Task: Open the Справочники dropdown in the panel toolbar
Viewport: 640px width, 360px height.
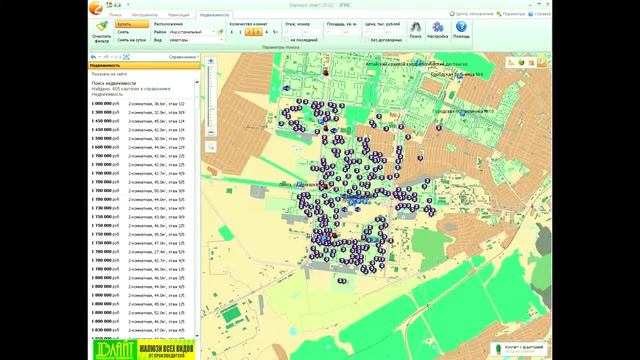Action: (x=184, y=57)
